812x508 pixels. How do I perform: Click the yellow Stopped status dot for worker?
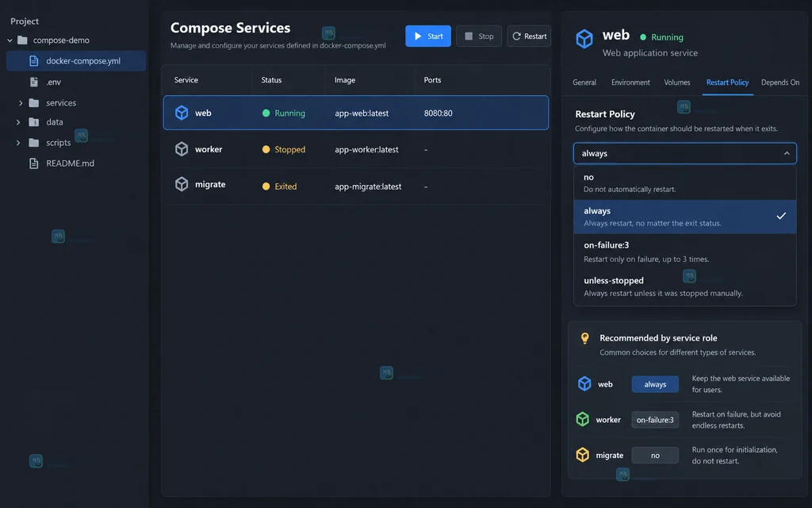(266, 149)
